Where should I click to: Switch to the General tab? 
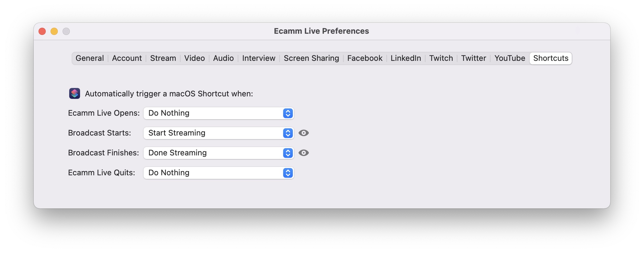click(90, 58)
